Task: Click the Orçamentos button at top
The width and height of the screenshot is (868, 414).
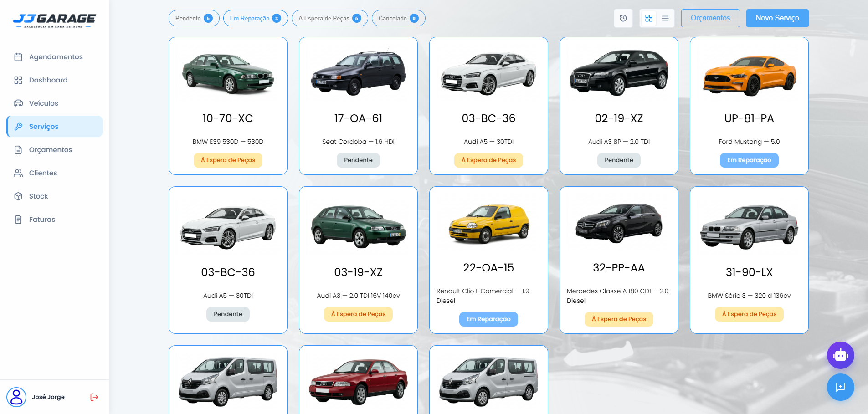Action: (710, 18)
